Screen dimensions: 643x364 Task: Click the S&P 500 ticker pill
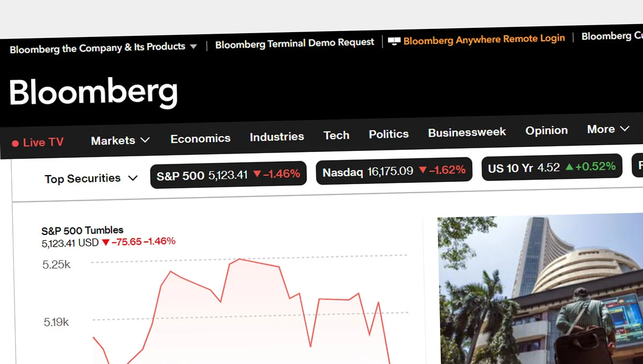(x=228, y=175)
